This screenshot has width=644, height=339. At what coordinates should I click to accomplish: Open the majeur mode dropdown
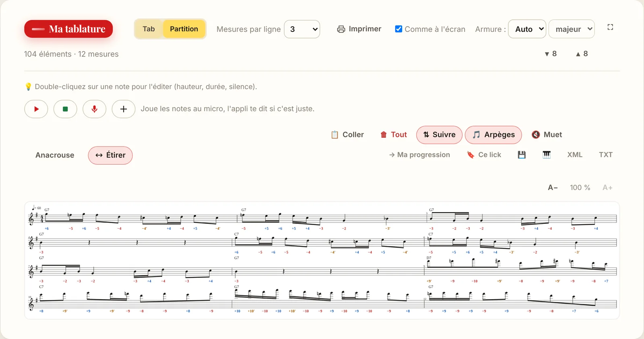[x=572, y=29]
